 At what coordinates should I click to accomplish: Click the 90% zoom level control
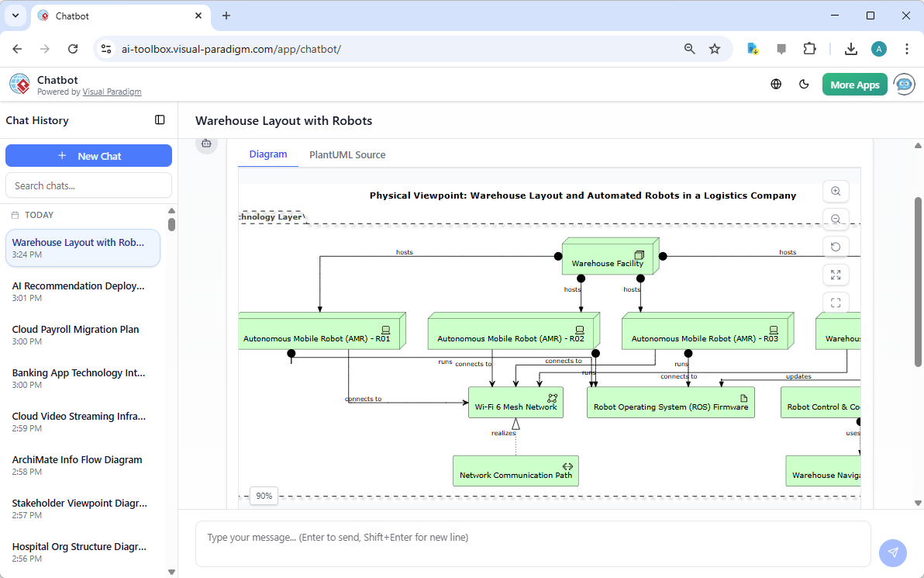pos(264,496)
